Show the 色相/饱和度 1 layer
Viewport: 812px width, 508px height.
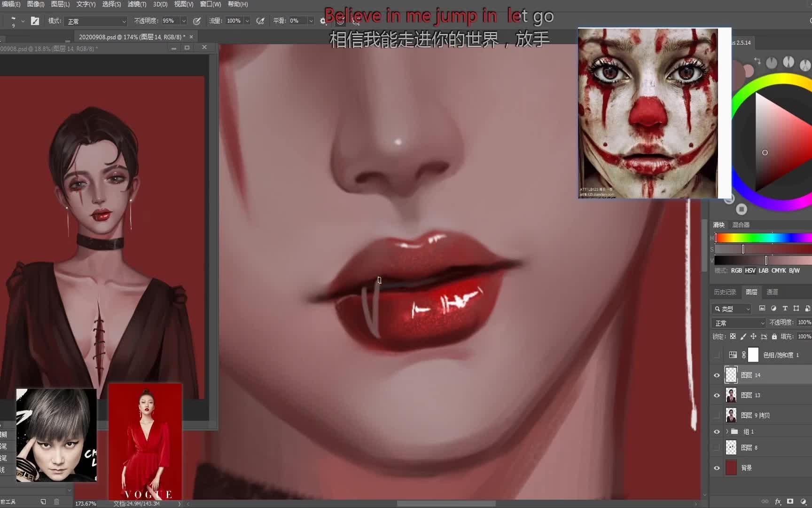(x=717, y=355)
